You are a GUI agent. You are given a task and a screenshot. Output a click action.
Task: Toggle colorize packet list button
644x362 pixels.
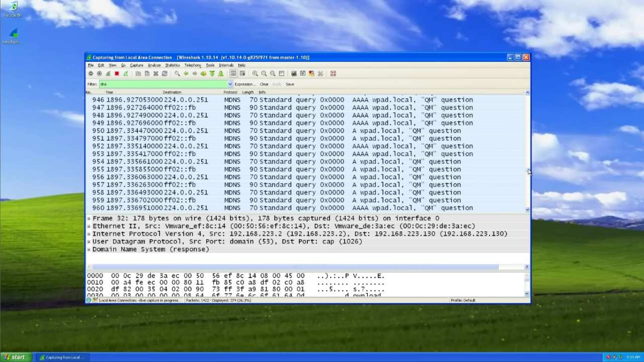pyautogui.click(x=233, y=73)
